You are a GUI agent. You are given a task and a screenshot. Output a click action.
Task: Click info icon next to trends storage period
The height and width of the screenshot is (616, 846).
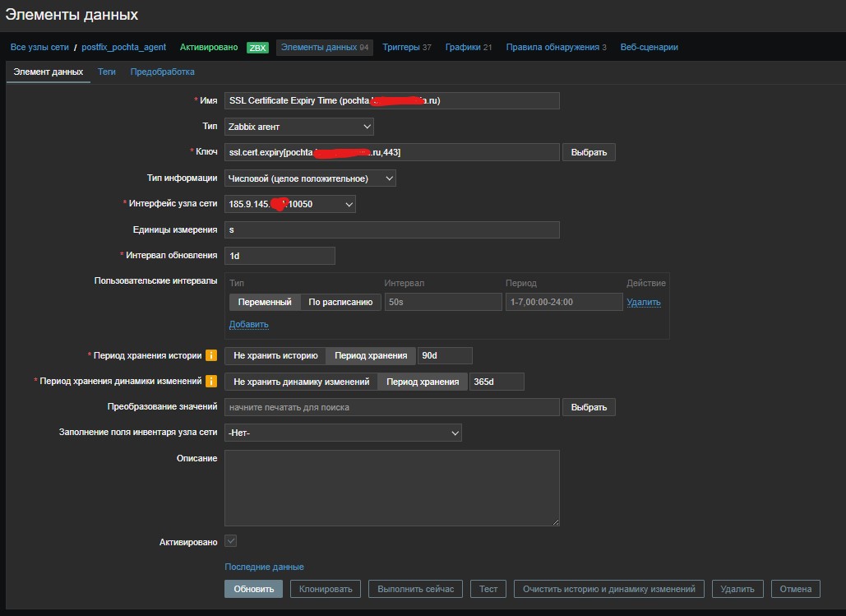211,382
